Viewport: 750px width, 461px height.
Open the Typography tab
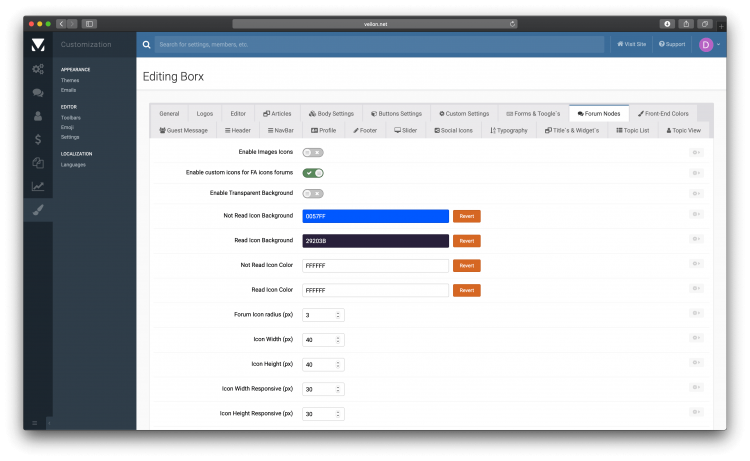click(x=508, y=131)
